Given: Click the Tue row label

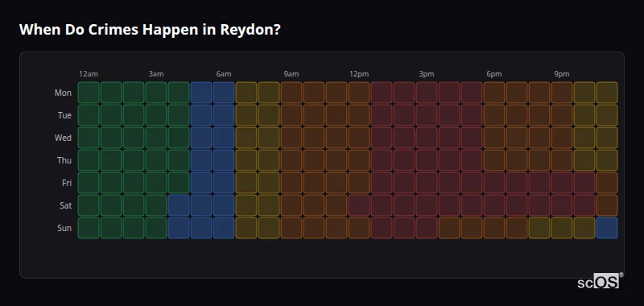Looking at the screenshot, I should [x=64, y=115].
